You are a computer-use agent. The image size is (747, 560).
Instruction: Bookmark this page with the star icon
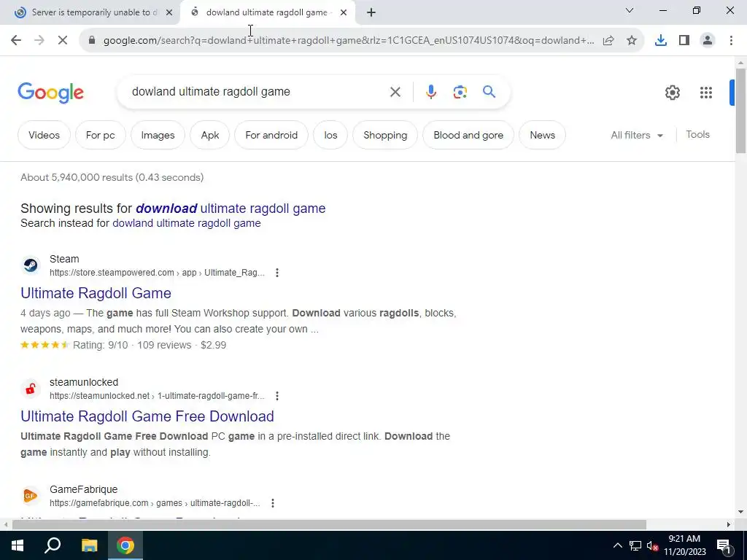coord(632,41)
